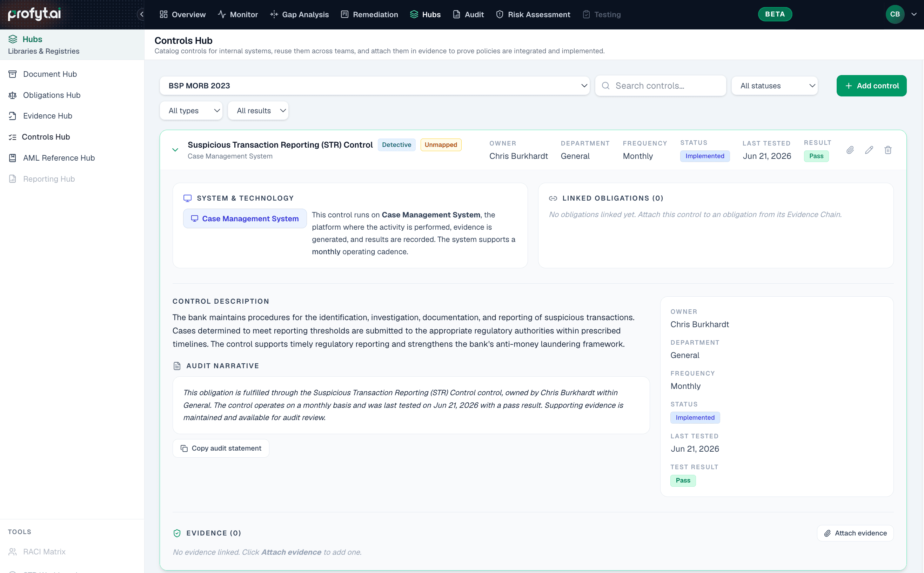Click the Controls Hub checklist icon
This screenshot has height=573, width=924.
(13, 137)
